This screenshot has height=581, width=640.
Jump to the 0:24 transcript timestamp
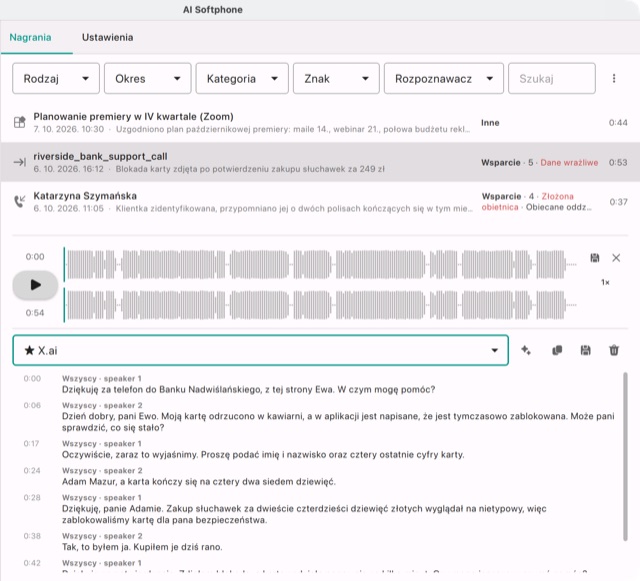tap(32, 470)
